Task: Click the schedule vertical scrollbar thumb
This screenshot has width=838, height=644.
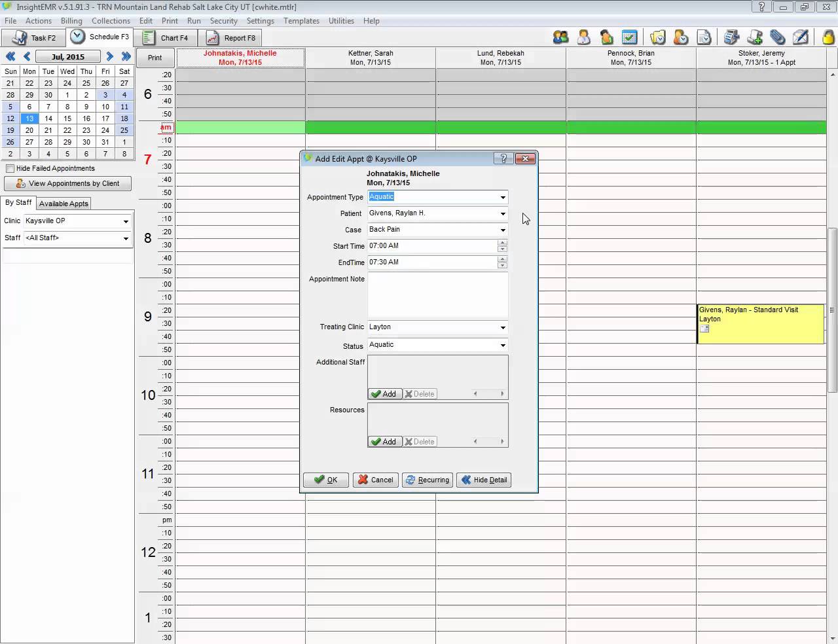Action: point(833,310)
